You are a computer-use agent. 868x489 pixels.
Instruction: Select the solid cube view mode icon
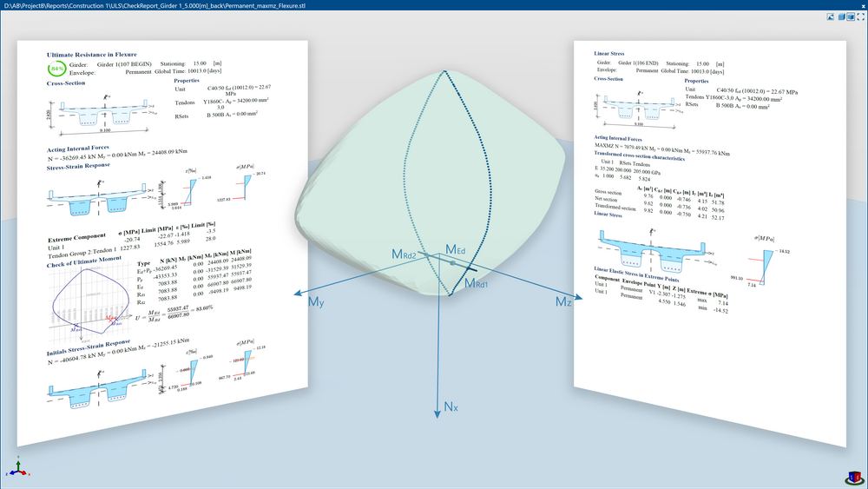(840, 17)
